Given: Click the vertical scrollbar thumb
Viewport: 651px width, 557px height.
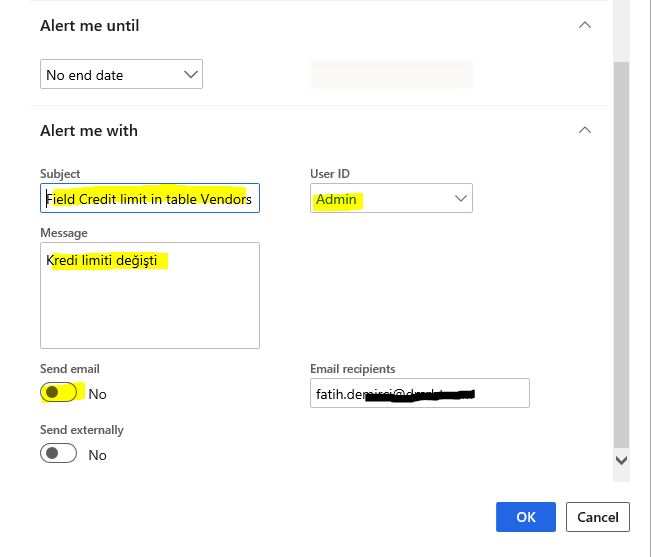Looking at the screenshot, I should [622, 254].
